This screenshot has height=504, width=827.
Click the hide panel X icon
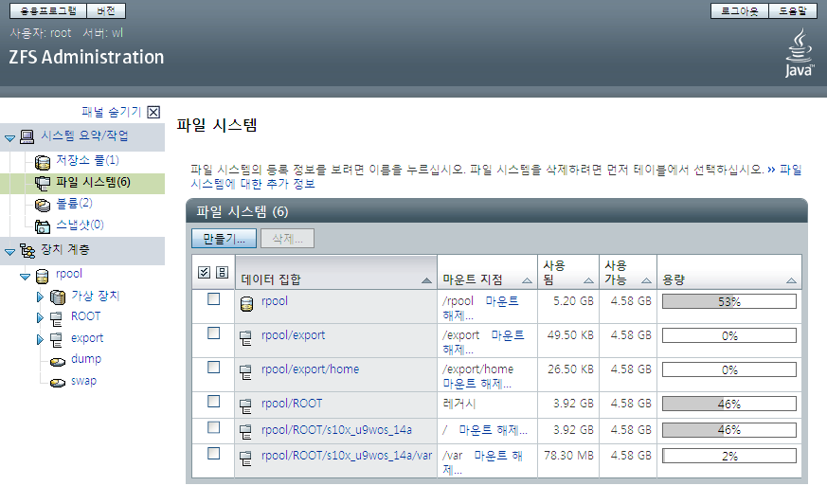(153, 112)
